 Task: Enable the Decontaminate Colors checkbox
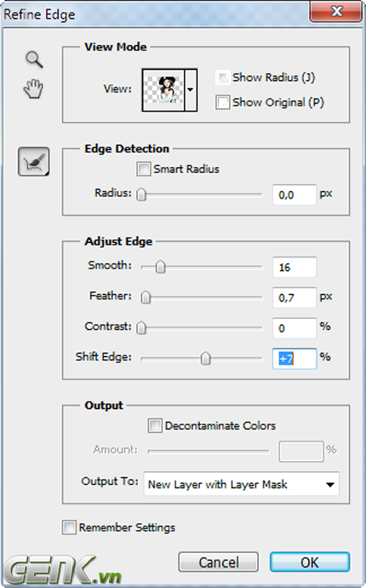(x=155, y=426)
